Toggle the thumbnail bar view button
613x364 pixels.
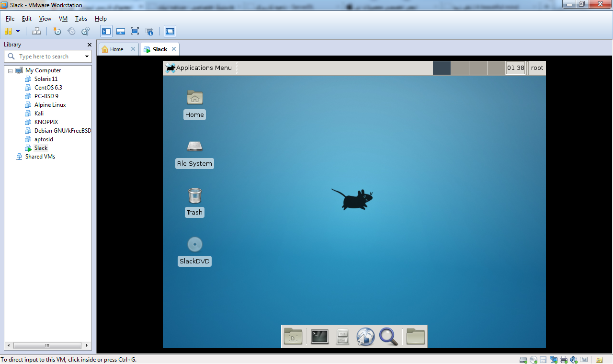[x=121, y=32]
